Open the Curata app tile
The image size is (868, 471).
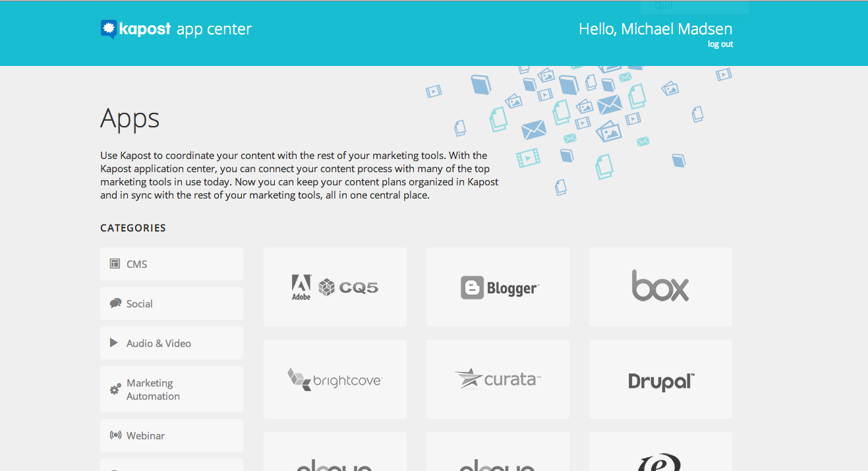498,379
